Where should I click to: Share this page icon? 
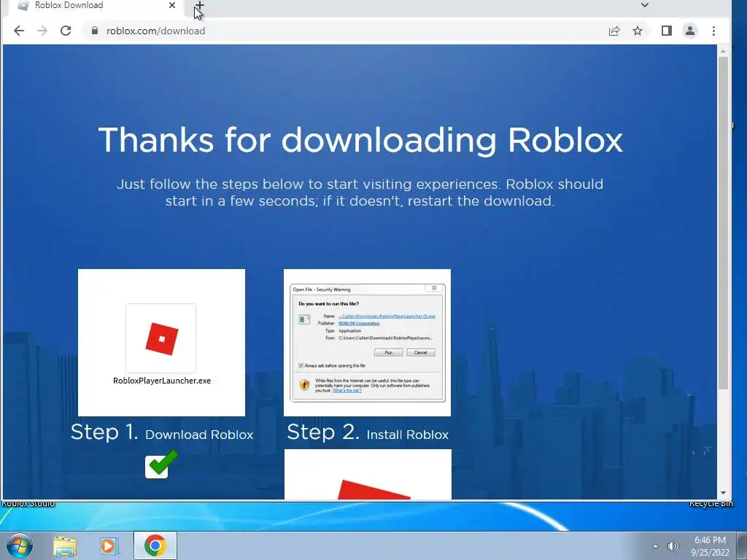pos(614,31)
